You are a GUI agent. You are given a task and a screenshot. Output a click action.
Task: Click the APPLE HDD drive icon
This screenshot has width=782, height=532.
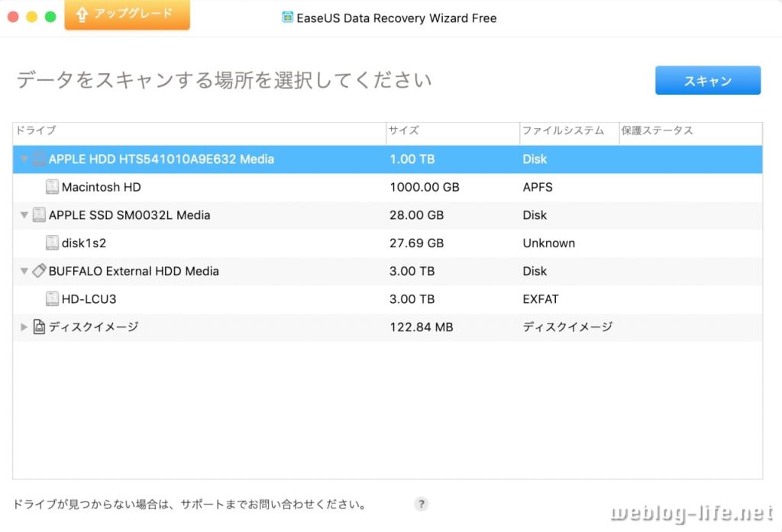click(39, 159)
